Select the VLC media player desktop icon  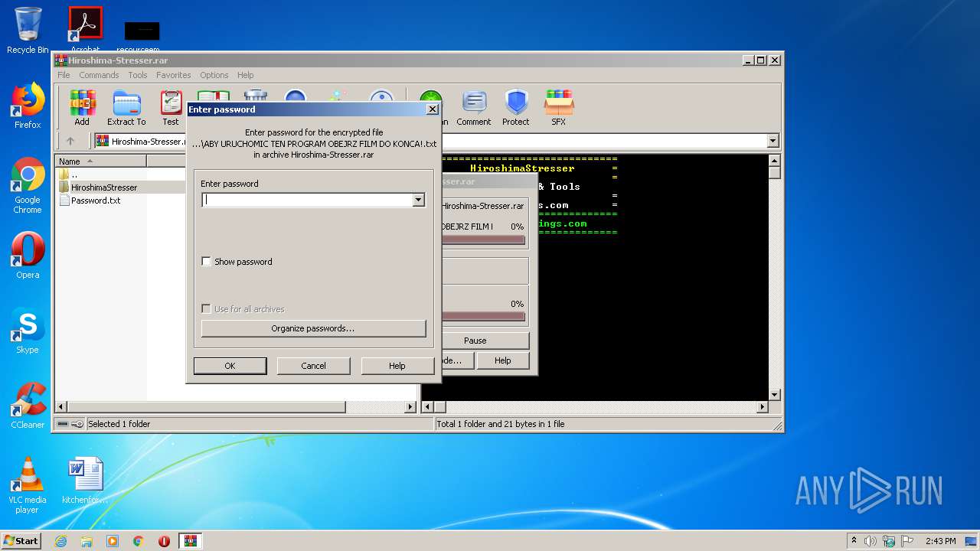tap(28, 485)
